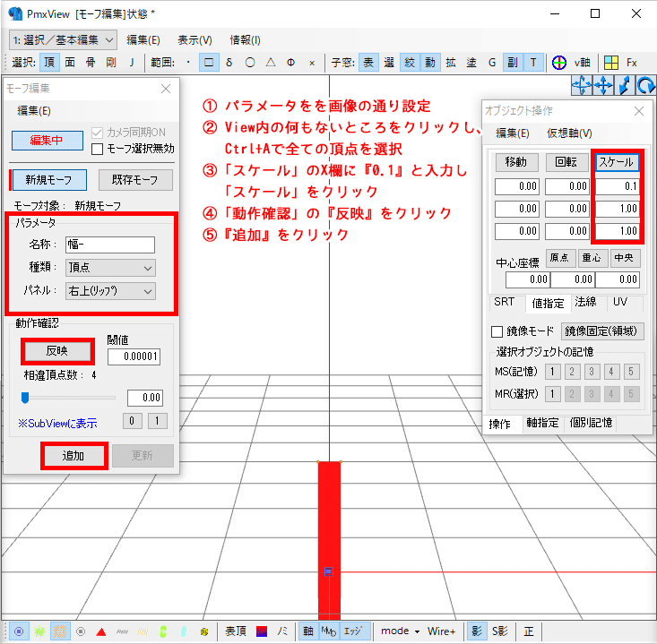Open the colored axis circle icon
657x644 pixels.
pyautogui.click(x=559, y=63)
